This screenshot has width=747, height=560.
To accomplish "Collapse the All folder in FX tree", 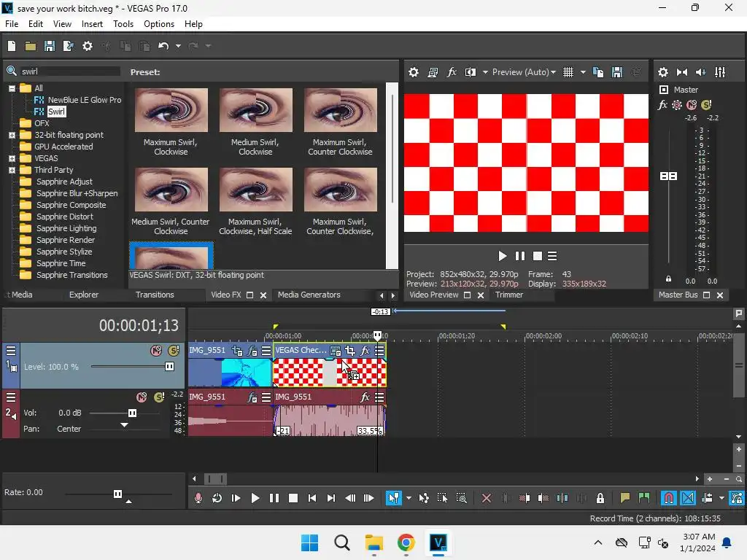I will 12,88.
